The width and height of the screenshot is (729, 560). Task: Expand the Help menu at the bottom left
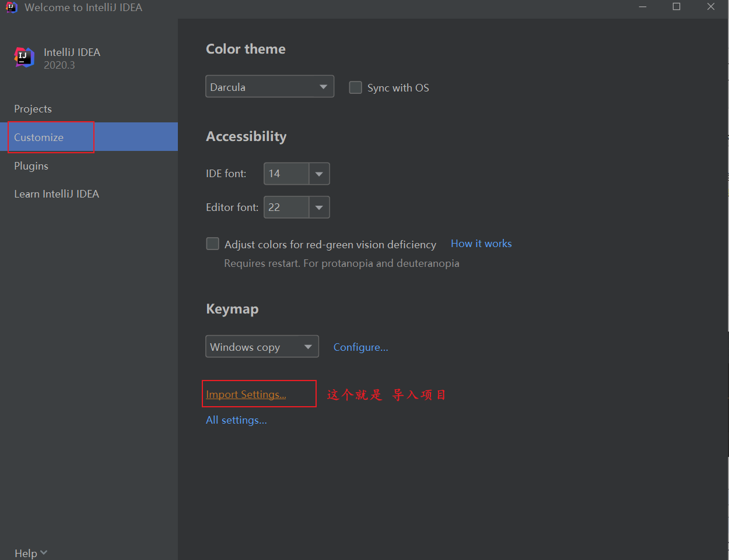(x=30, y=553)
